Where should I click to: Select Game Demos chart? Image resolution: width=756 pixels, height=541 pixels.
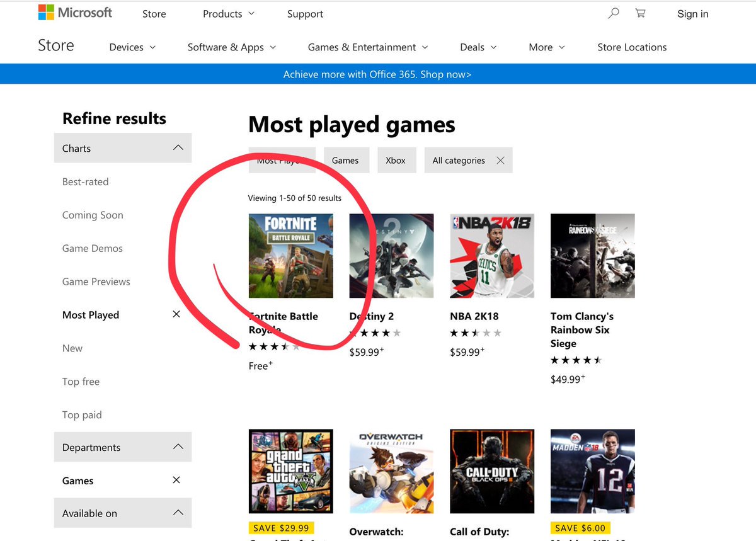(92, 248)
